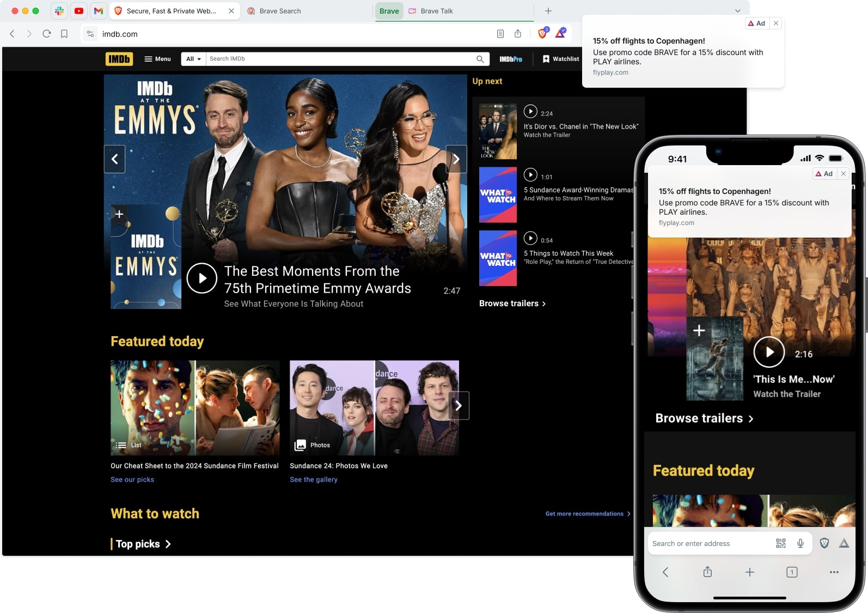868x613 pixels.
Task: Bookmark this page in desktop browser
Action: tap(64, 34)
